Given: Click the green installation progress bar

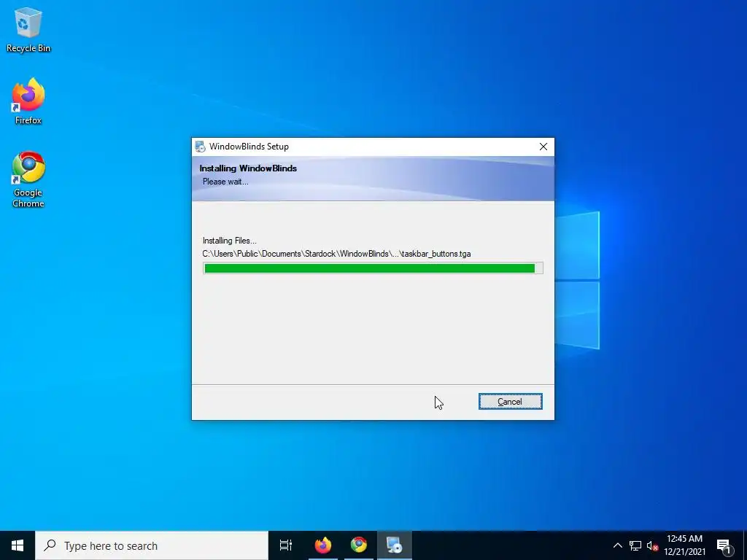Looking at the screenshot, I should pos(373,268).
